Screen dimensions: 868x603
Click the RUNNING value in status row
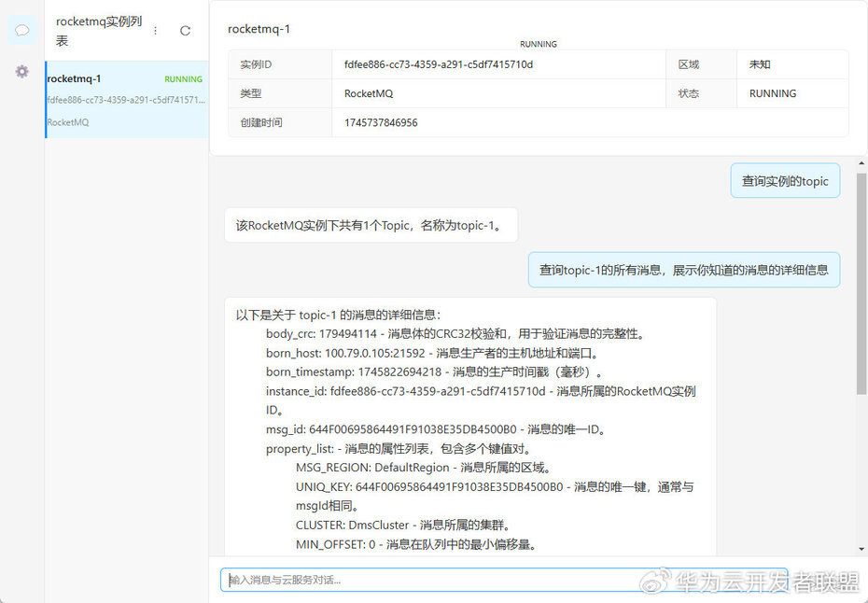tap(773, 93)
